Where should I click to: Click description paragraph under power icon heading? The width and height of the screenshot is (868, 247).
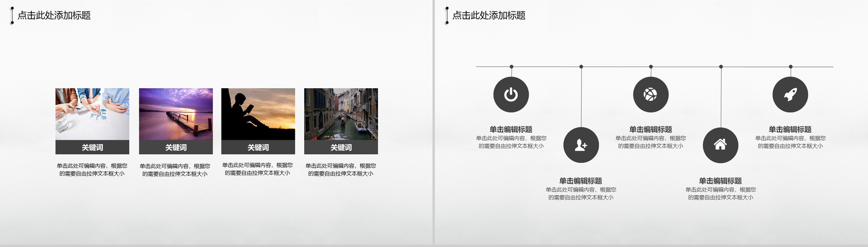(511, 142)
